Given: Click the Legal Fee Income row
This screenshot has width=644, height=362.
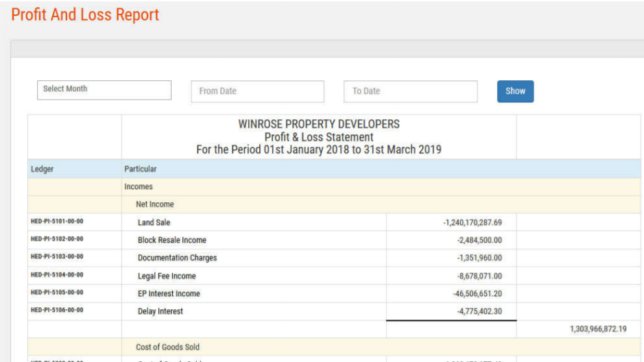Looking at the screenshot, I should 167,276.
